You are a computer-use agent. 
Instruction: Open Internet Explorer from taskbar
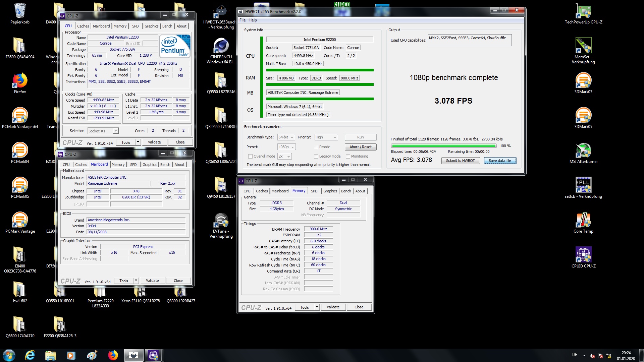[30, 355]
